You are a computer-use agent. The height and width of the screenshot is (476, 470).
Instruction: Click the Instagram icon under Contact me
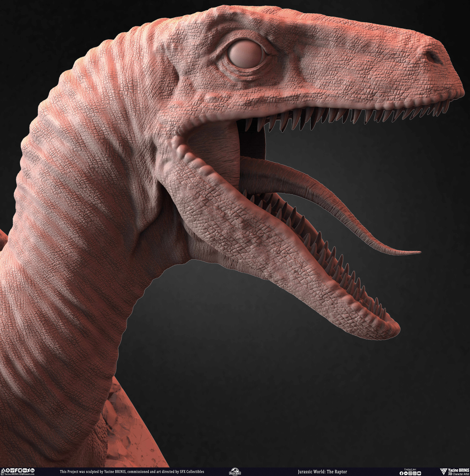[410, 473]
